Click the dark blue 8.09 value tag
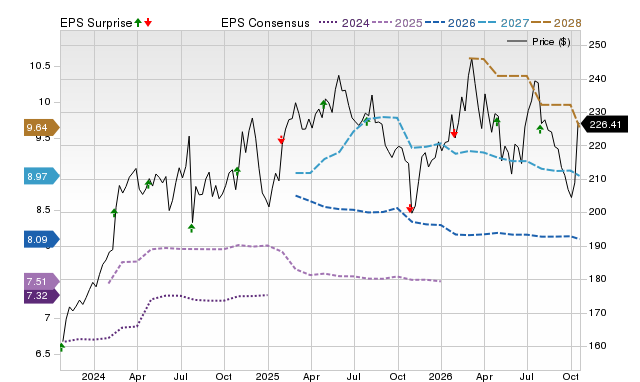640x382 pixels. (x=42, y=240)
